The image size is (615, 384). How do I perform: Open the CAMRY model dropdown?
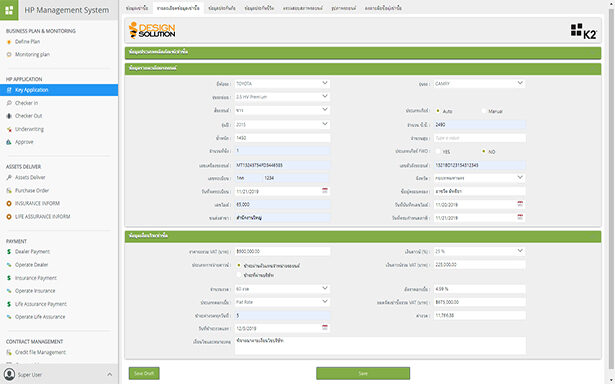click(479, 84)
